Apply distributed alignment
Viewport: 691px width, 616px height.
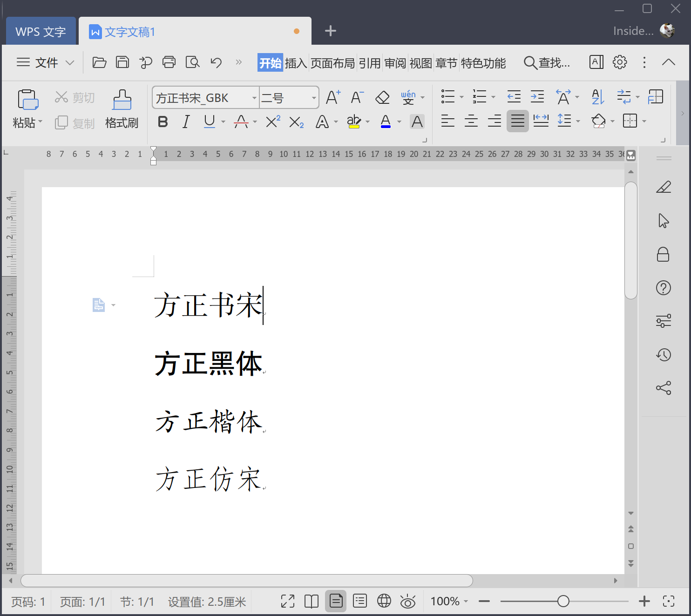click(x=541, y=121)
